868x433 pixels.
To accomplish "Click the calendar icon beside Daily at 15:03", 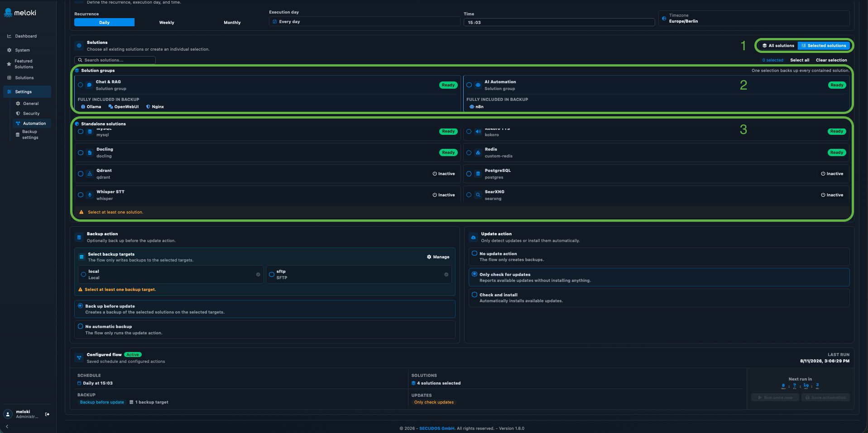I will point(79,383).
